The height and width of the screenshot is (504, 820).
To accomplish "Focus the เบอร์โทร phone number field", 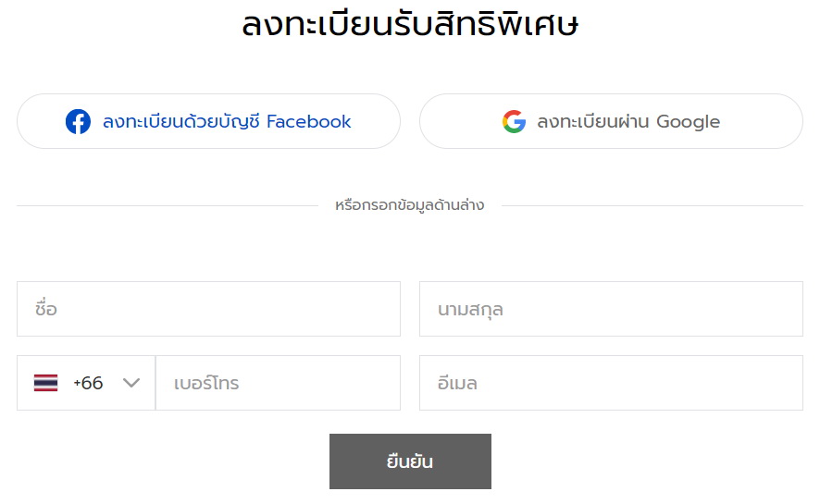I will 278,383.
